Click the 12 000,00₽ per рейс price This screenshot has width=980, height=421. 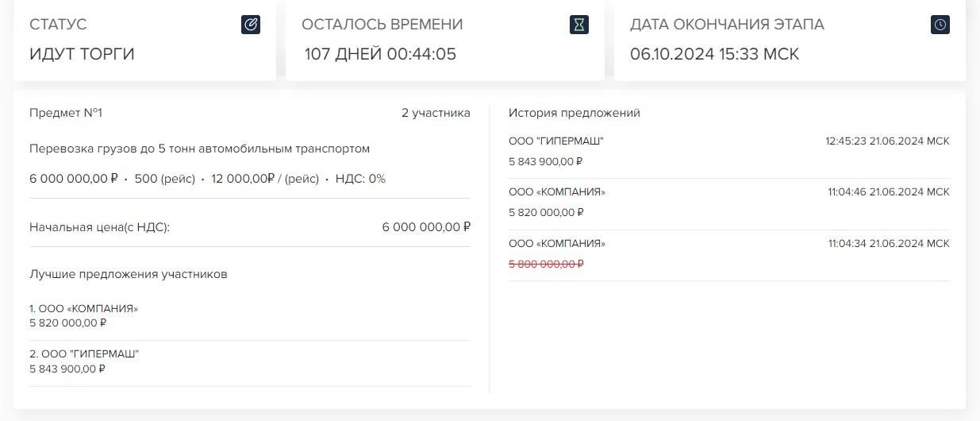(265, 179)
